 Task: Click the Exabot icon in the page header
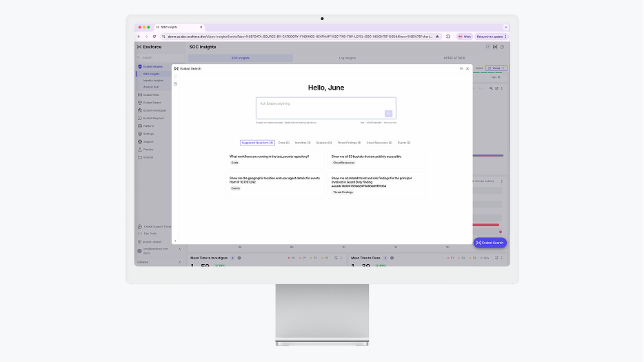(495, 47)
